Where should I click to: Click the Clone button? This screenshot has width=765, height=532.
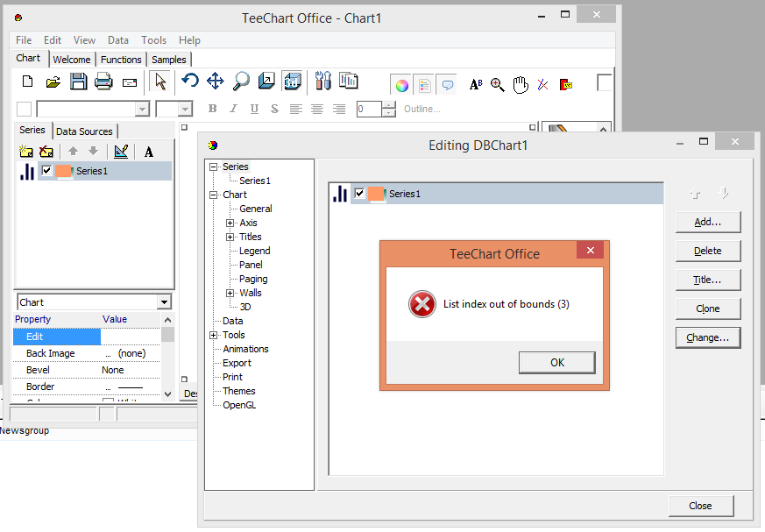(708, 309)
